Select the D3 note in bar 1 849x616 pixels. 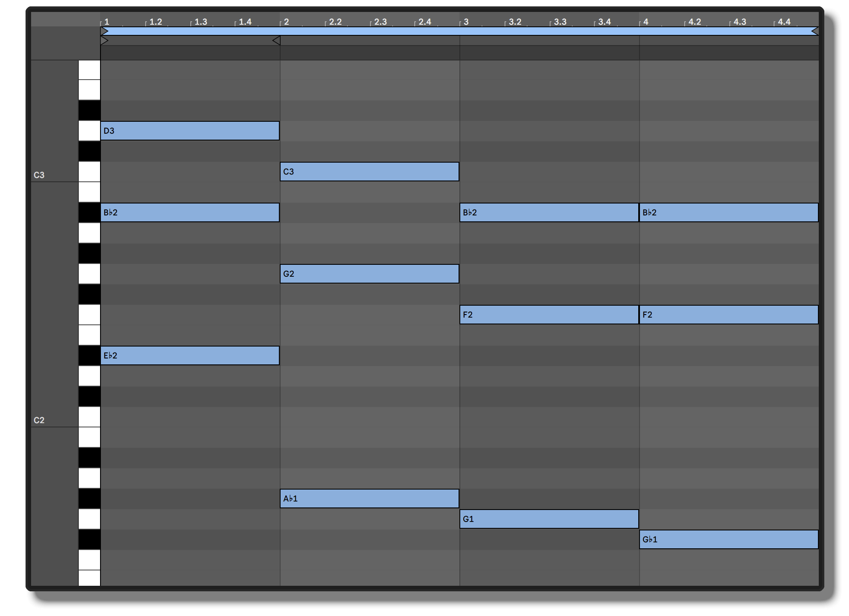click(x=190, y=131)
